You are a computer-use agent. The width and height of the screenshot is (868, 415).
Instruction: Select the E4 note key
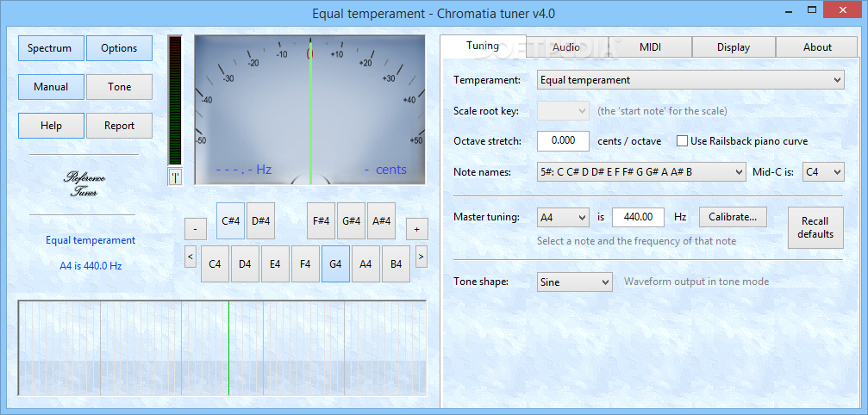coord(275,264)
